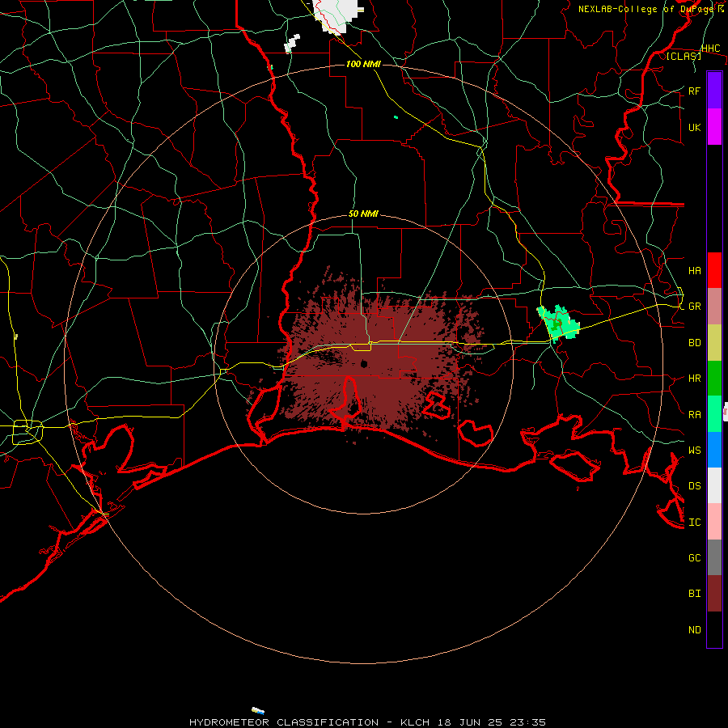
Task: Click the 100 NMI range ring label
Action: tap(363, 64)
